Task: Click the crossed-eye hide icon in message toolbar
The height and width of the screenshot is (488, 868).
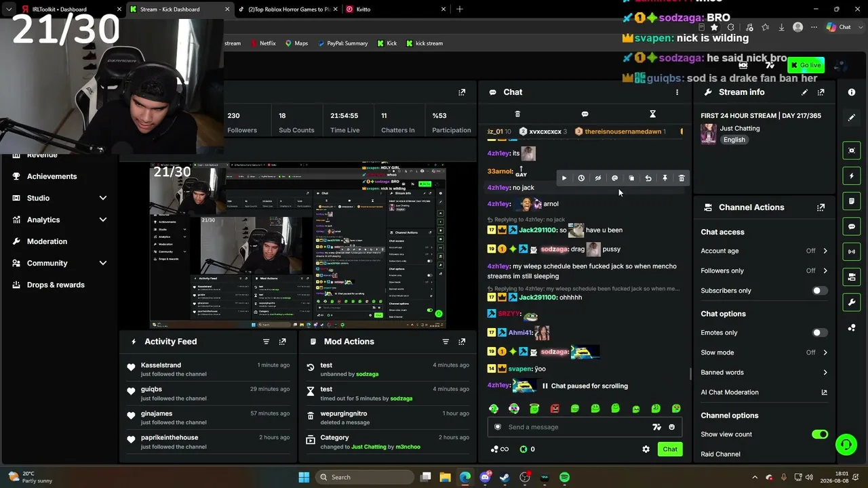Action: click(598, 178)
